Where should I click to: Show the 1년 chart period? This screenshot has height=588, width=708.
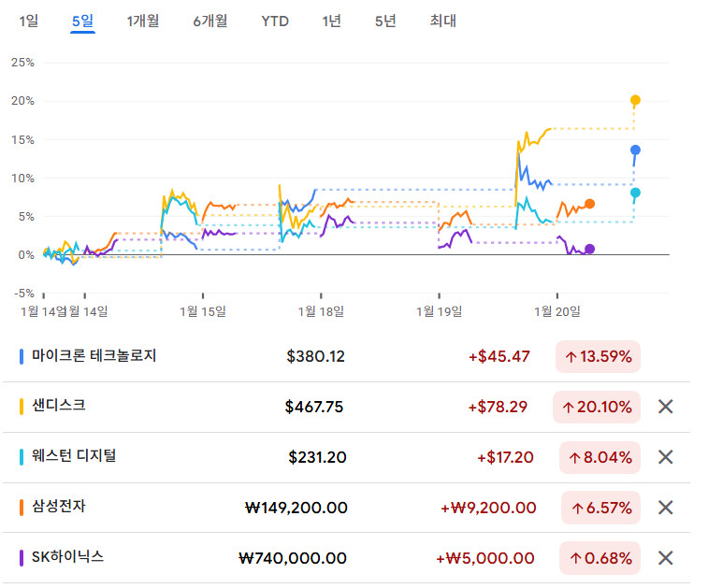331,21
